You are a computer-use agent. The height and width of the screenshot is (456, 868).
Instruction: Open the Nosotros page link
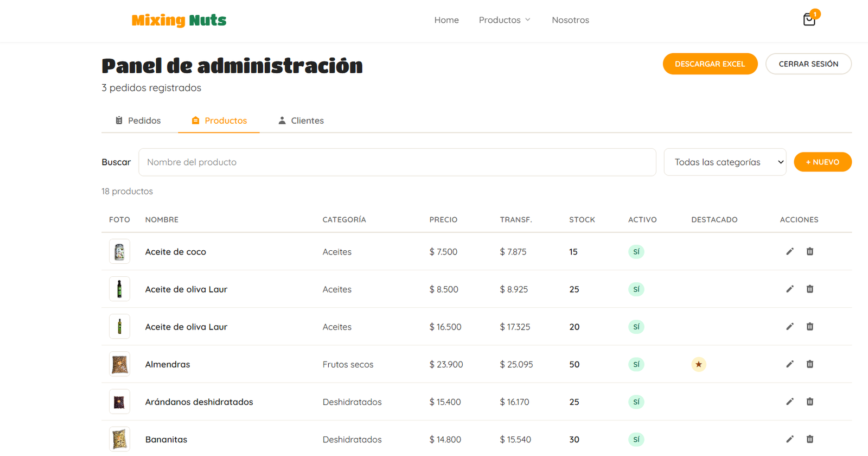tap(570, 20)
